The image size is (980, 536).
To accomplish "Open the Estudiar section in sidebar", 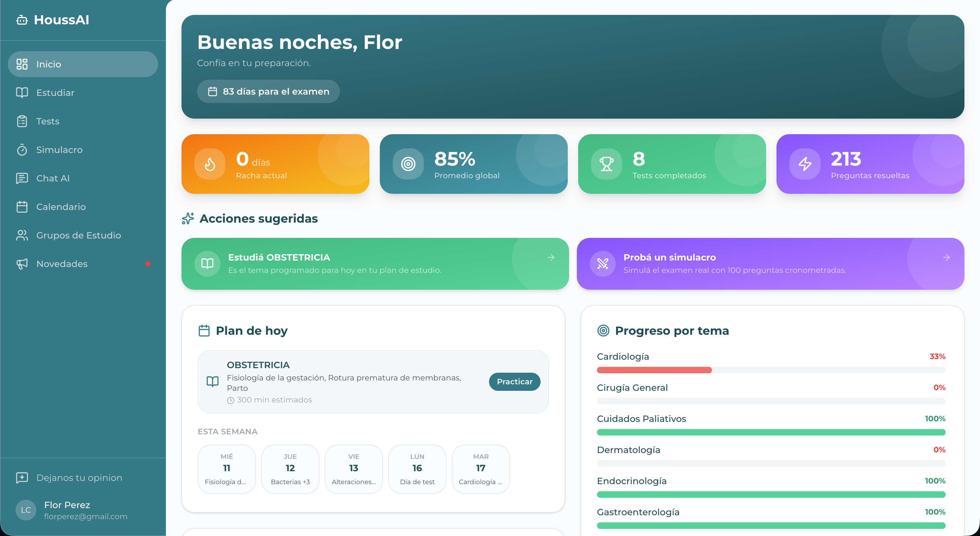I will [55, 93].
